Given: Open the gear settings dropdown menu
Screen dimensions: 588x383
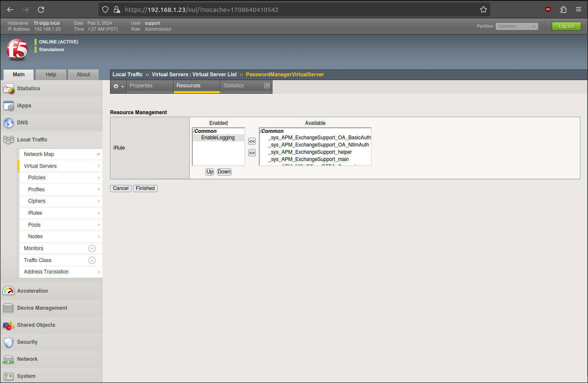Looking at the screenshot, I should [118, 86].
